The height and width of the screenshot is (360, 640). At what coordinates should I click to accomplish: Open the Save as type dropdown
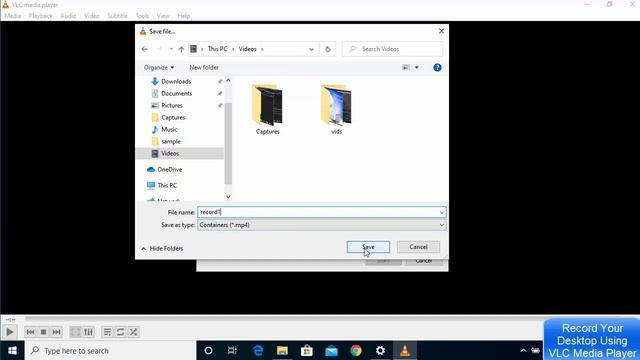tap(322, 225)
